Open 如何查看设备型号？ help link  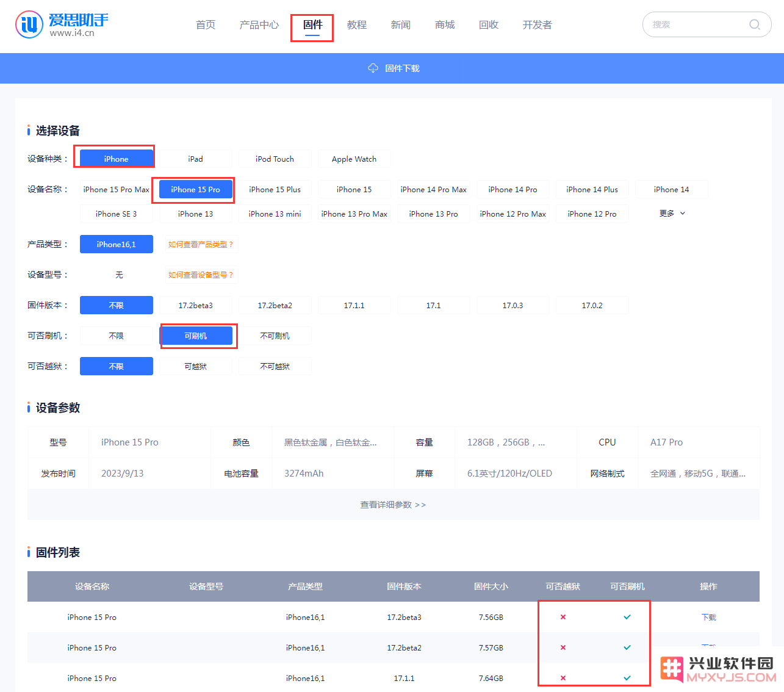click(201, 275)
